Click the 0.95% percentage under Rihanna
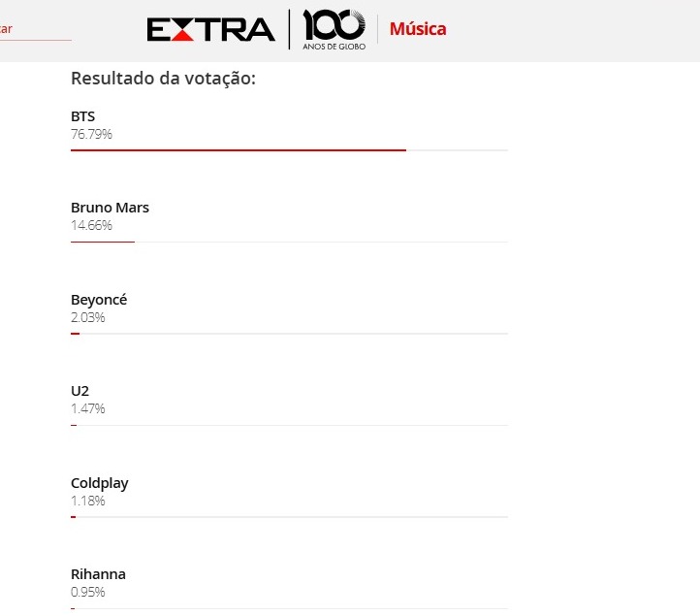This screenshot has height=616, width=700. pyautogui.click(x=88, y=592)
